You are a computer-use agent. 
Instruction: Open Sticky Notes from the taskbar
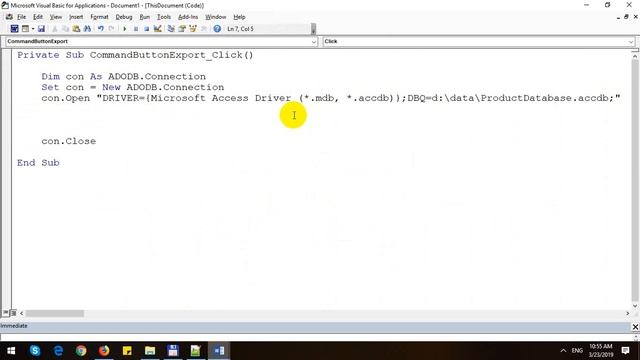127,351
